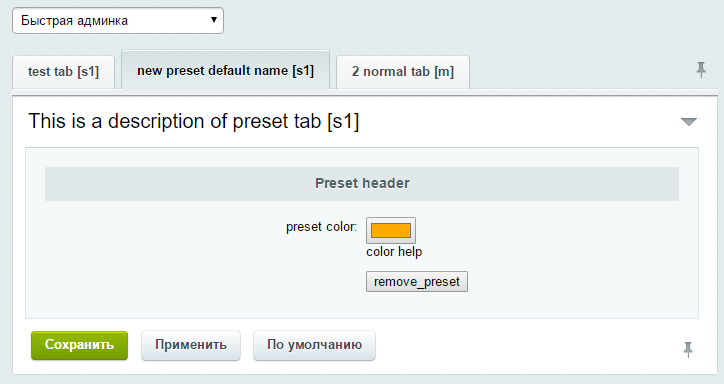Open the Быстрая админка module dropdown
Viewport: 724px width, 384px height.
pyautogui.click(x=118, y=21)
